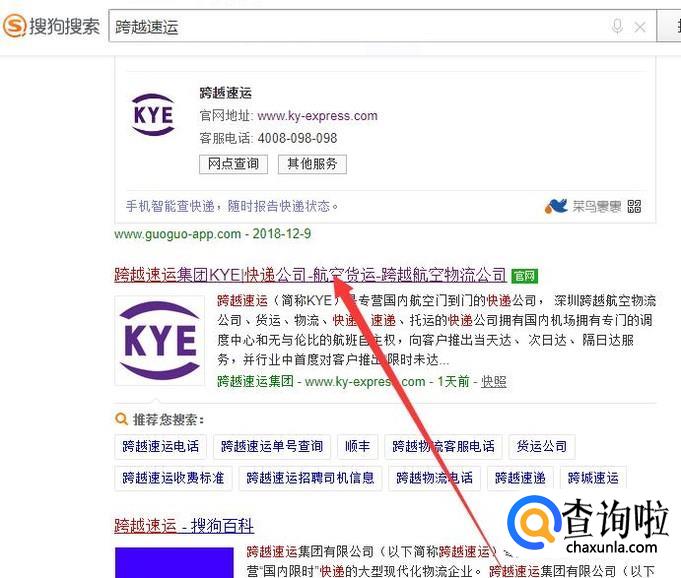Screen dimensions: 681x578
Task: Select the 跨越速运招聘司机信息 suggestion
Action: pos(310,478)
